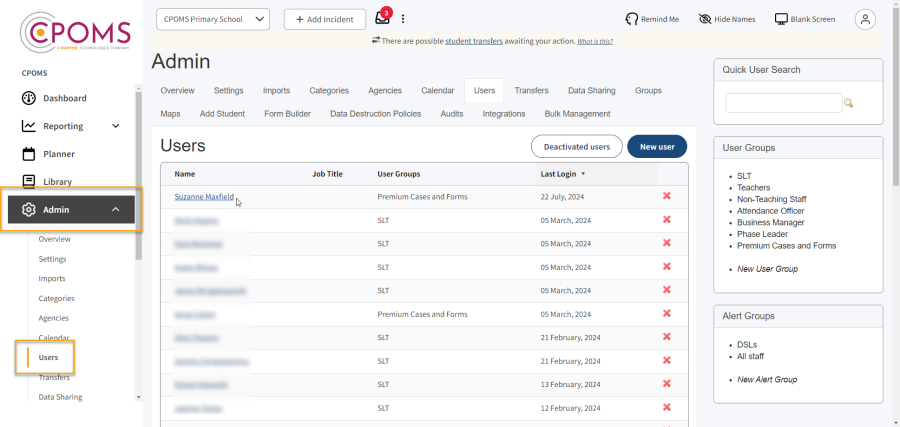Open the user profile avatar icon
900x427 pixels.
coord(865,19)
